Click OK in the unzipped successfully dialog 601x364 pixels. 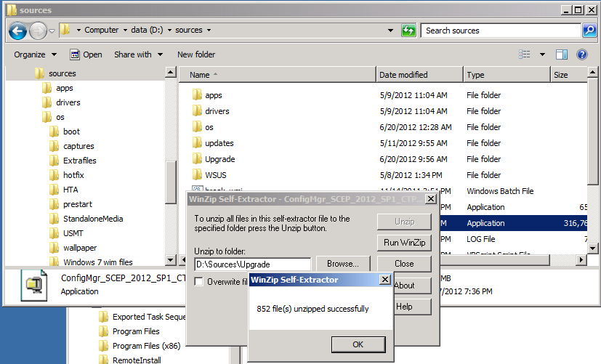[x=358, y=344]
